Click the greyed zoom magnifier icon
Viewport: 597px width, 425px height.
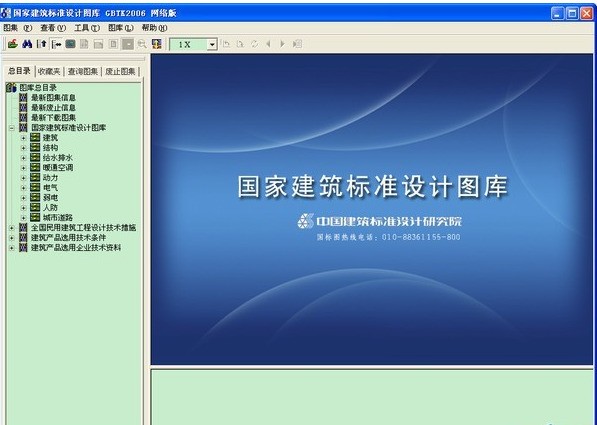pos(142,44)
